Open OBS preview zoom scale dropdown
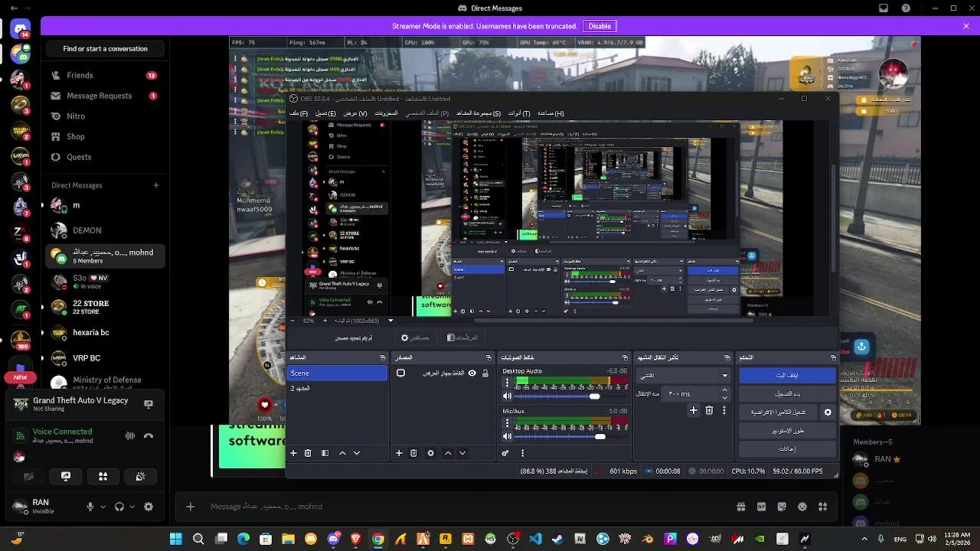This screenshot has height=551, width=980. click(390, 321)
